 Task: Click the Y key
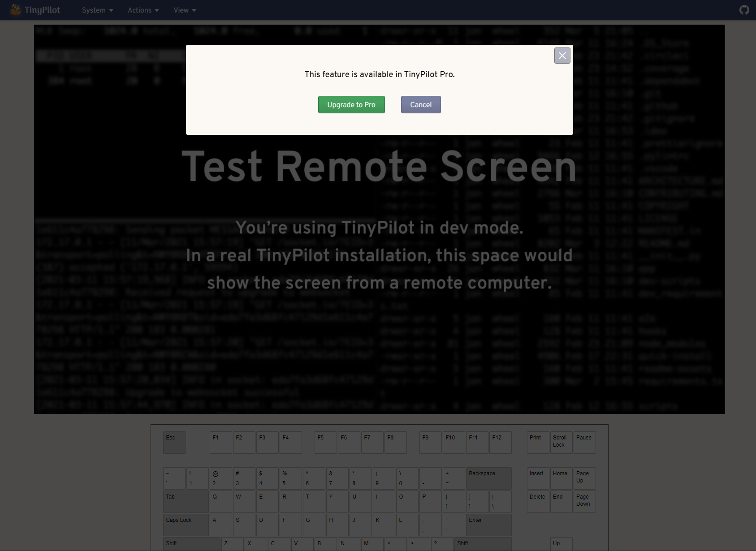click(337, 502)
